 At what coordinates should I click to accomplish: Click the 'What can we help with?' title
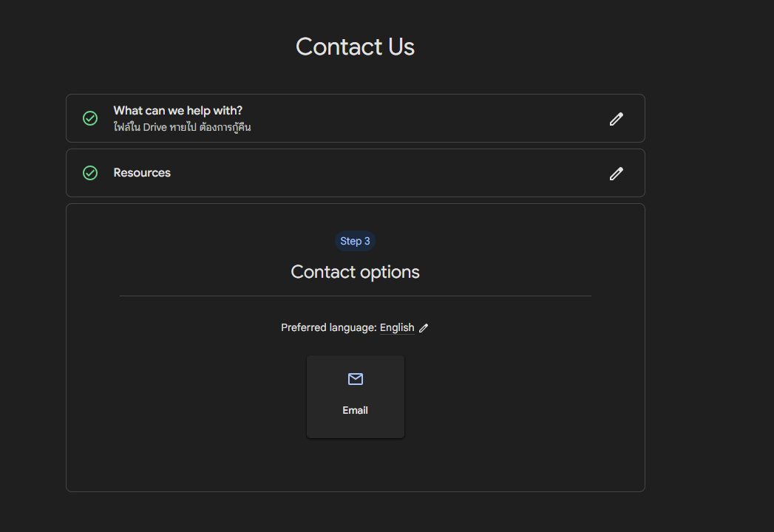tap(177, 111)
